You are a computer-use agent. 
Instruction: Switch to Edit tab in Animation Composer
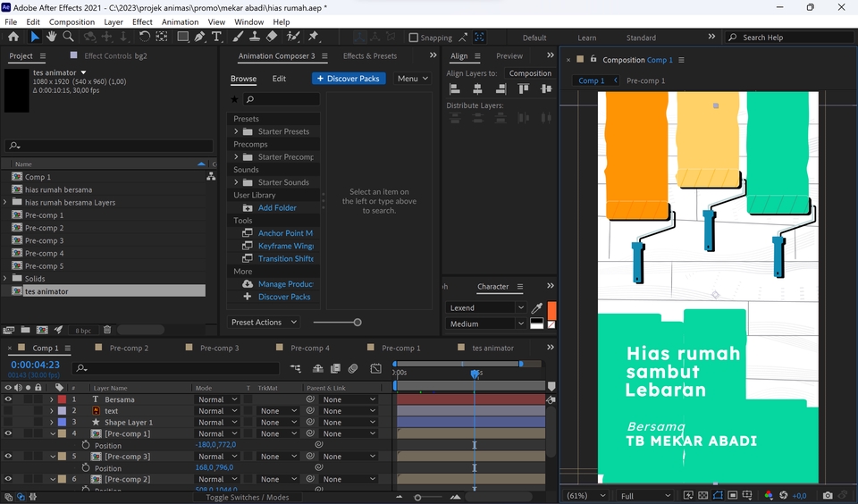coord(279,79)
